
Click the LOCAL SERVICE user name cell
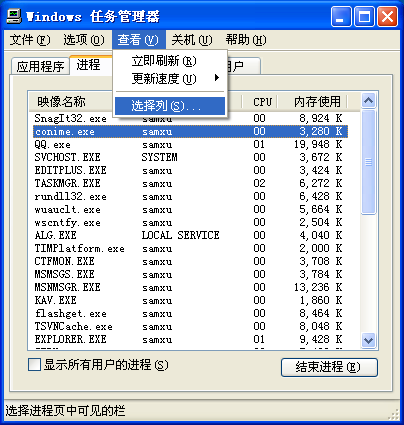[180, 235]
